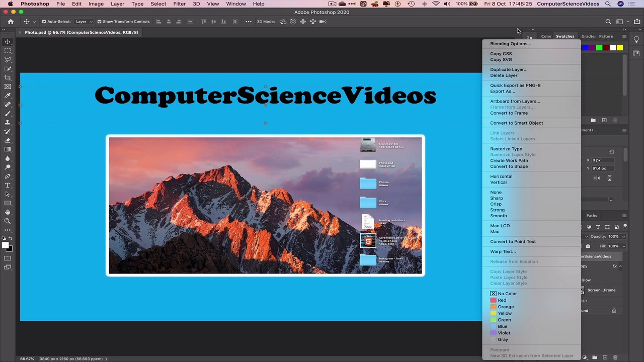Select the Pen tool
Viewport: 644px width, 362px height.
[8, 176]
